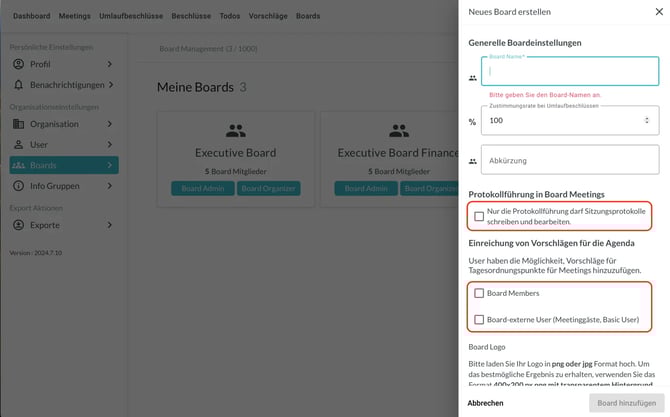This screenshot has width=670, height=417.
Task: Click the Abkürzung text field
Action: 570,160
